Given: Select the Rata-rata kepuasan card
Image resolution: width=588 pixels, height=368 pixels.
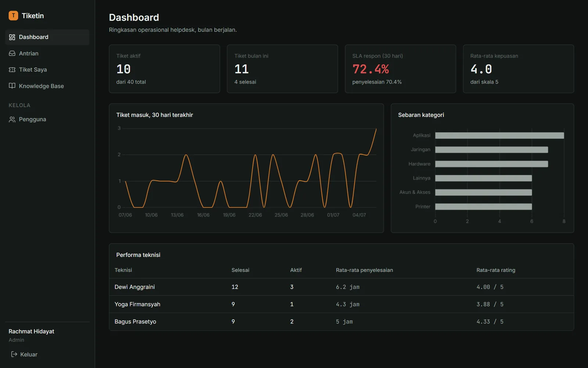Looking at the screenshot, I should 518,69.
